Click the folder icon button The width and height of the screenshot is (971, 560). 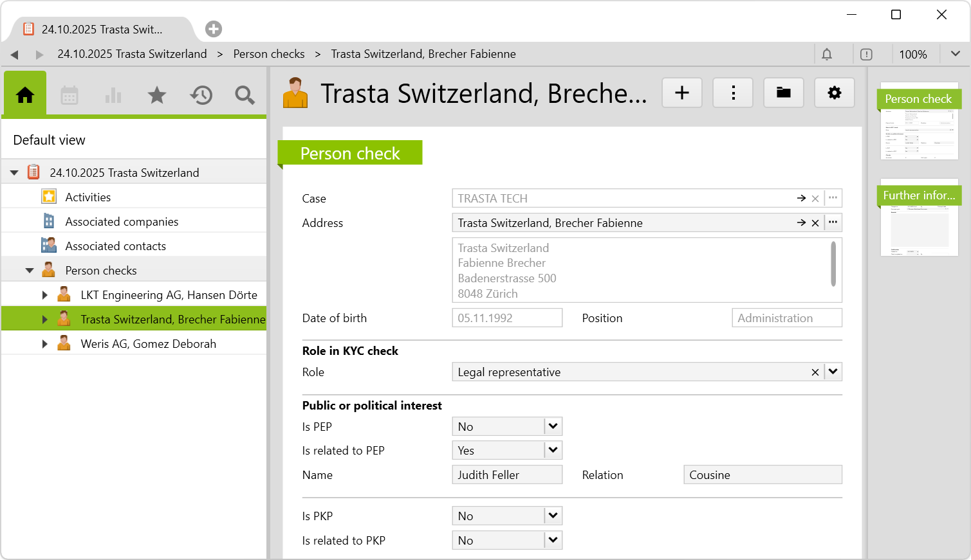[784, 93]
